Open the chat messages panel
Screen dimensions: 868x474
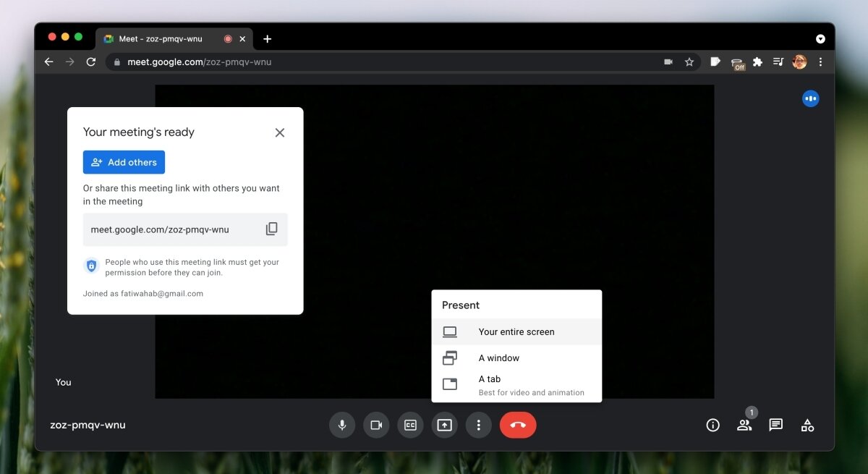(775, 425)
